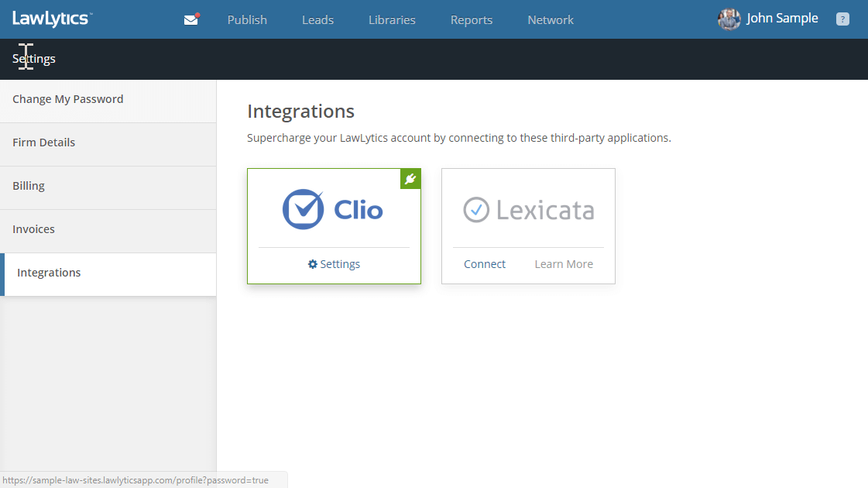Open the Invoices settings section
The width and height of the screenshot is (868, 488).
click(33, 229)
